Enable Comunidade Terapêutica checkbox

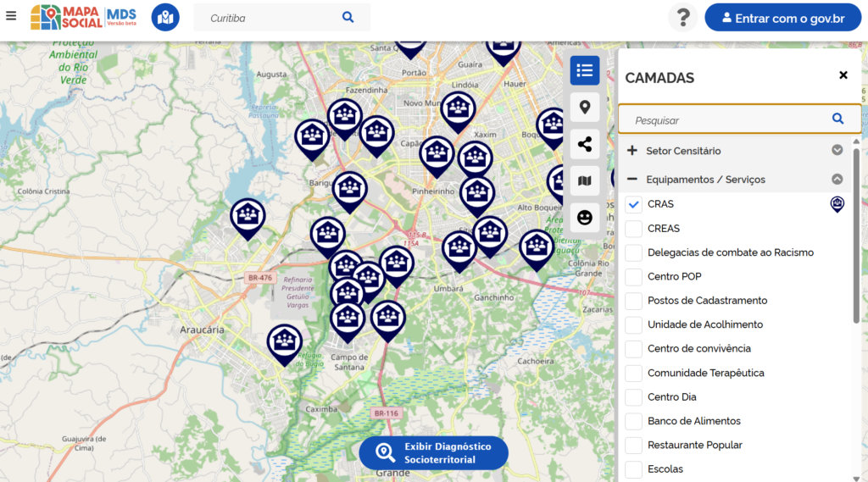click(633, 373)
